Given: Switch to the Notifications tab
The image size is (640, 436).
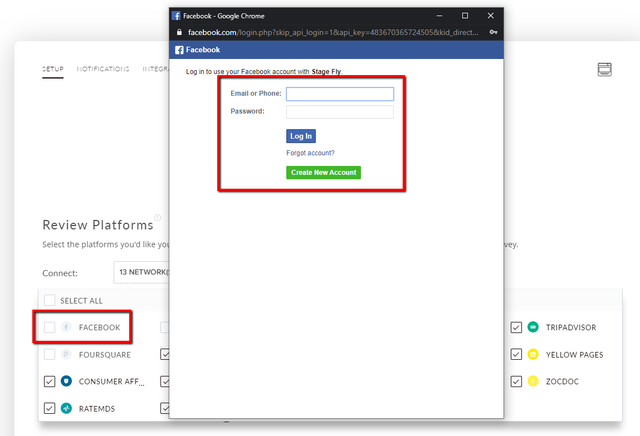Looking at the screenshot, I should pyautogui.click(x=103, y=69).
